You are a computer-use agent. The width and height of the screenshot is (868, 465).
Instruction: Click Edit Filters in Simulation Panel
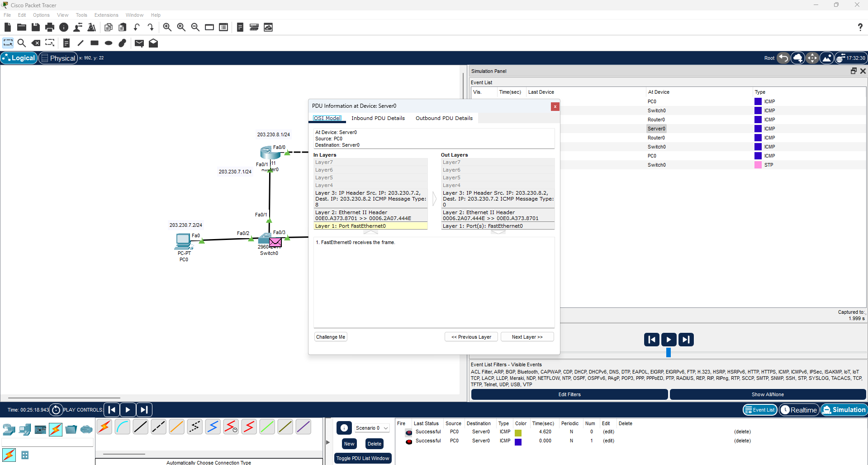tap(569, 394)
